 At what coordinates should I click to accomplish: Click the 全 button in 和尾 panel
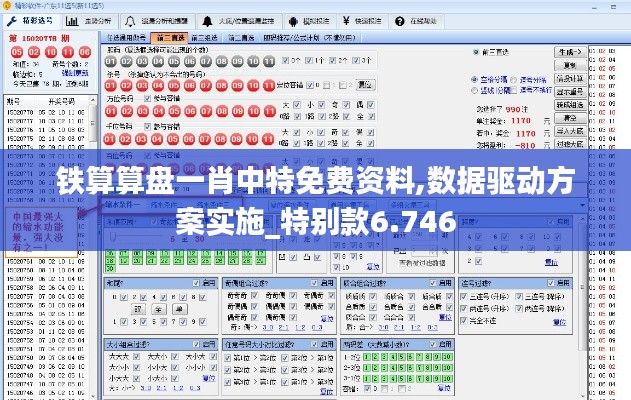(x=159, y=309)
